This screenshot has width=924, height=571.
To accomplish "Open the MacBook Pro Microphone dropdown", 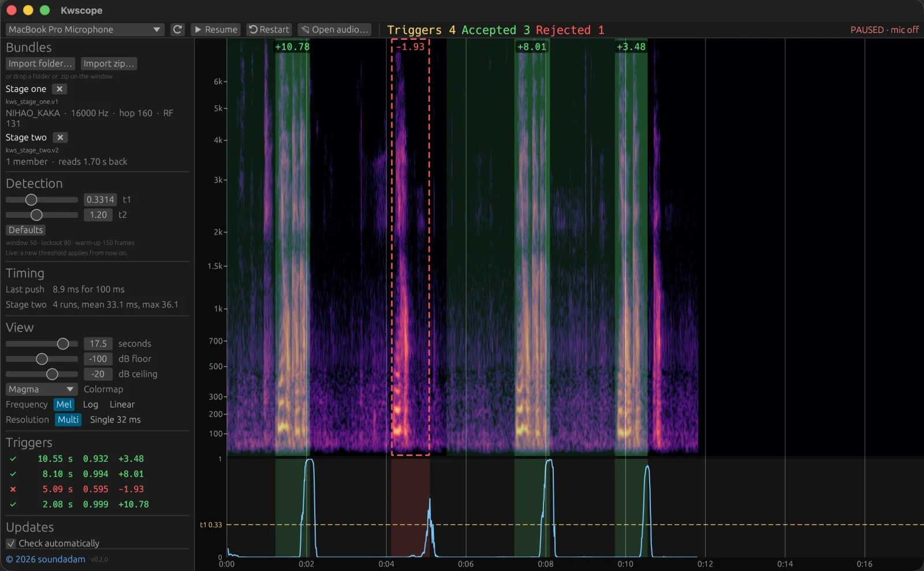I will click(85, 29).
